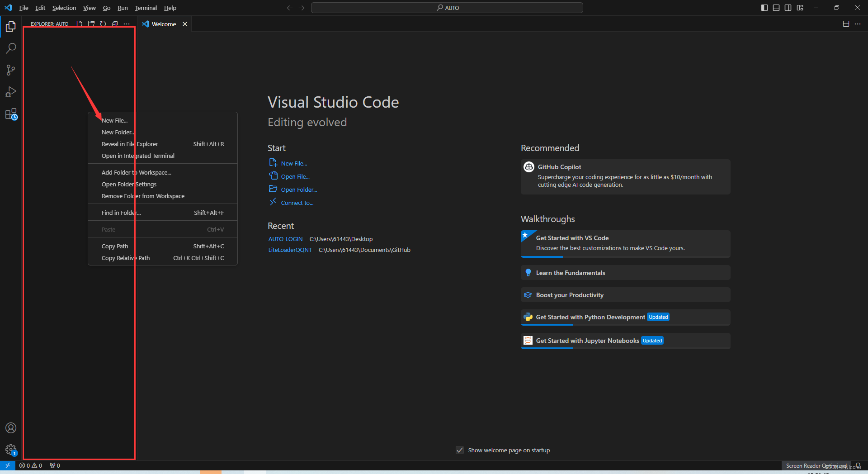The width and height of the screenshot is (868, 474).
Task: Toggle the bottom panel layout icon
Action: (x=776, y=8)
